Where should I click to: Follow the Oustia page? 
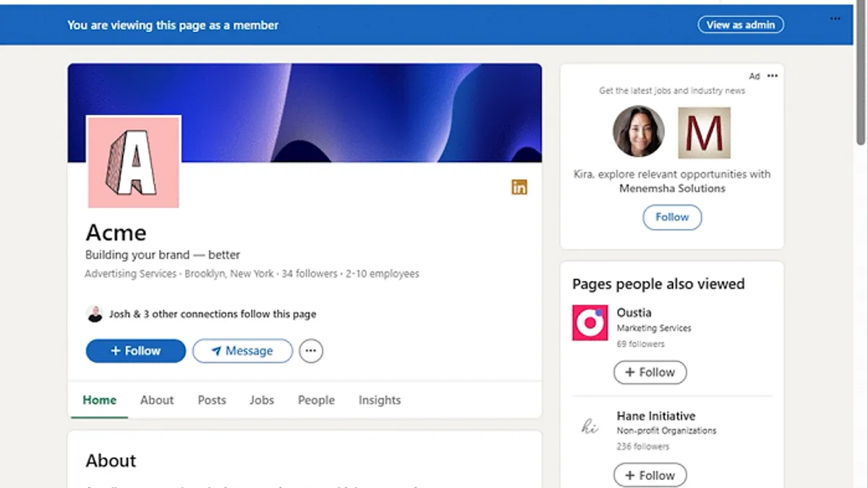click(x=650, y=372)
